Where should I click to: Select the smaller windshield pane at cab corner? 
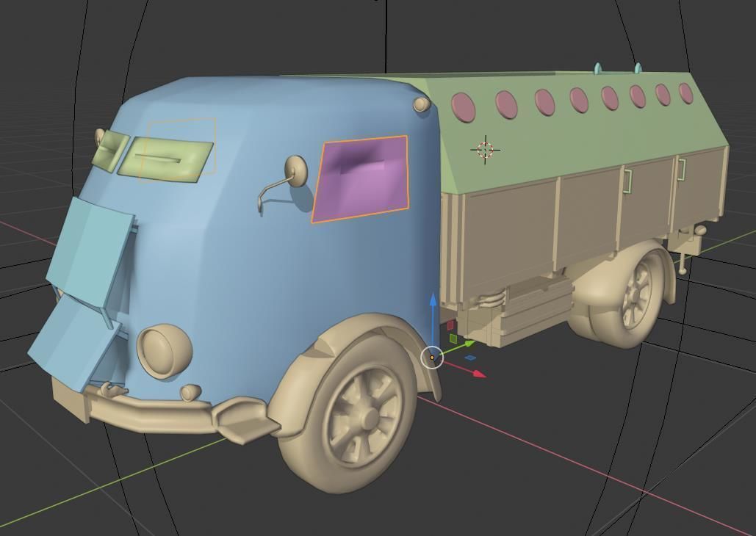110,151
